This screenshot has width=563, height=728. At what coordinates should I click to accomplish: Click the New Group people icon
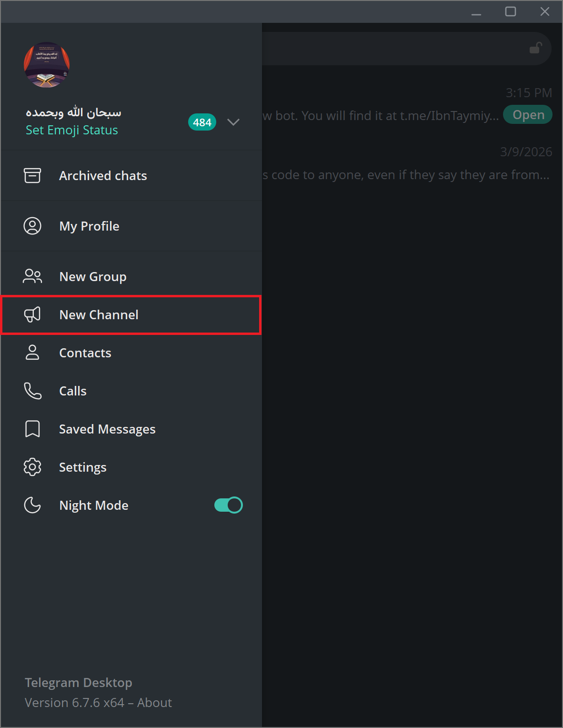coord(32,276)
